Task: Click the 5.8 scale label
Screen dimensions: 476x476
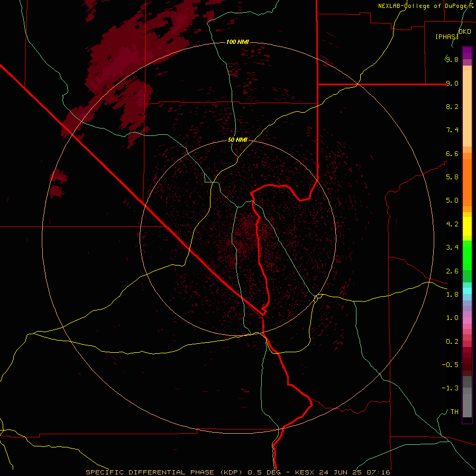Action: (452, 177)
